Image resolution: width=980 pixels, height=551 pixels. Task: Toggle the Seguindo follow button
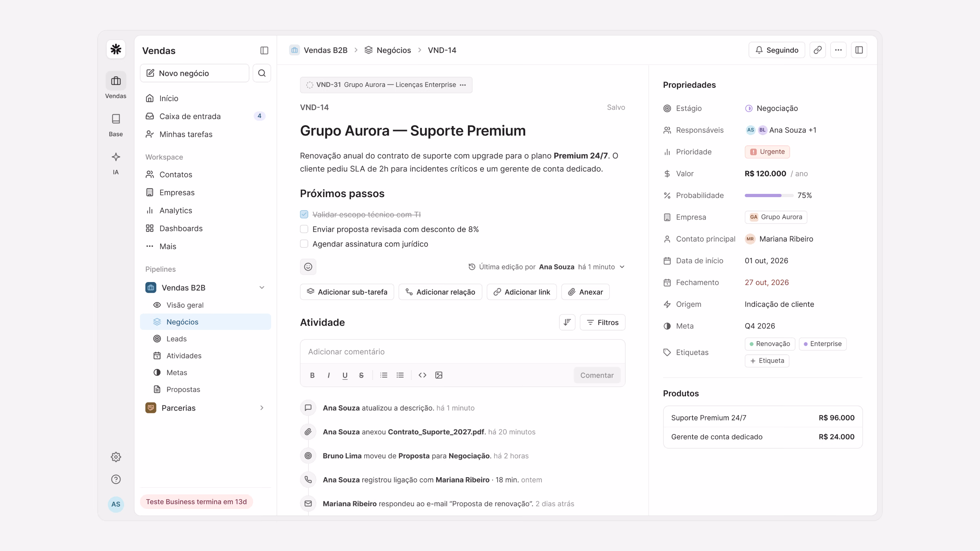[777, 50]
